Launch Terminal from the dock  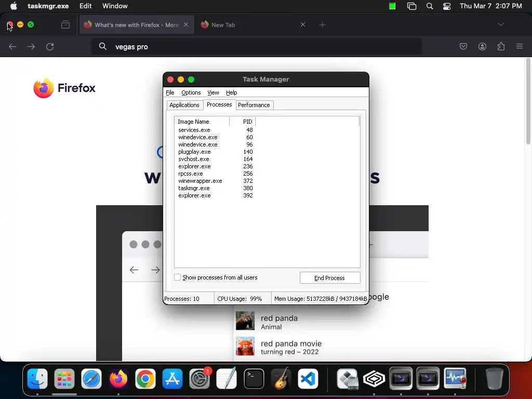coord(254,379)
